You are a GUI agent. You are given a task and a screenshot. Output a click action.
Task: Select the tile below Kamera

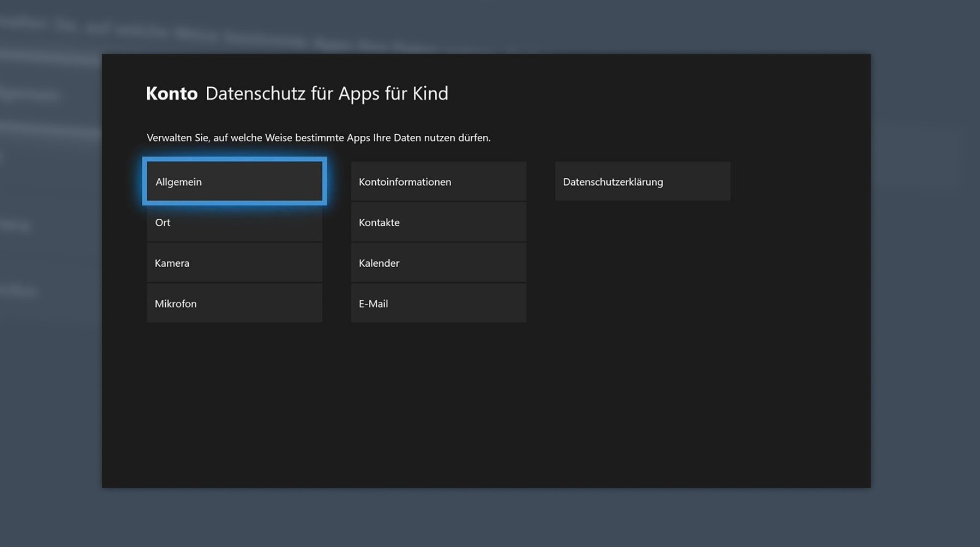pyautogui.click(x=234, y=303)
